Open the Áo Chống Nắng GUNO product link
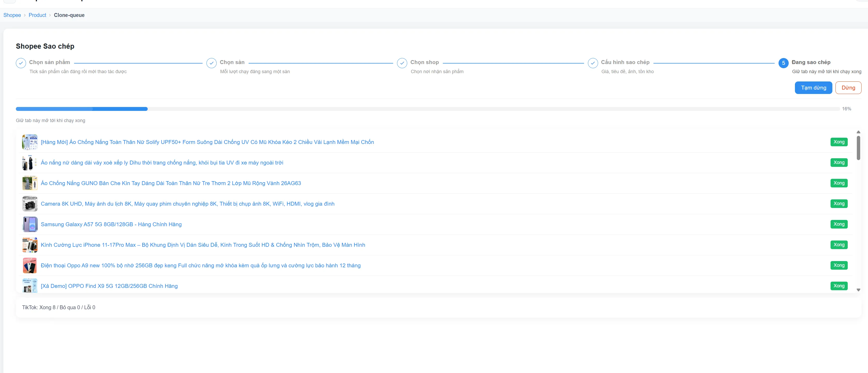Screen dimensions: 868x373 click(x=171, y=184)
